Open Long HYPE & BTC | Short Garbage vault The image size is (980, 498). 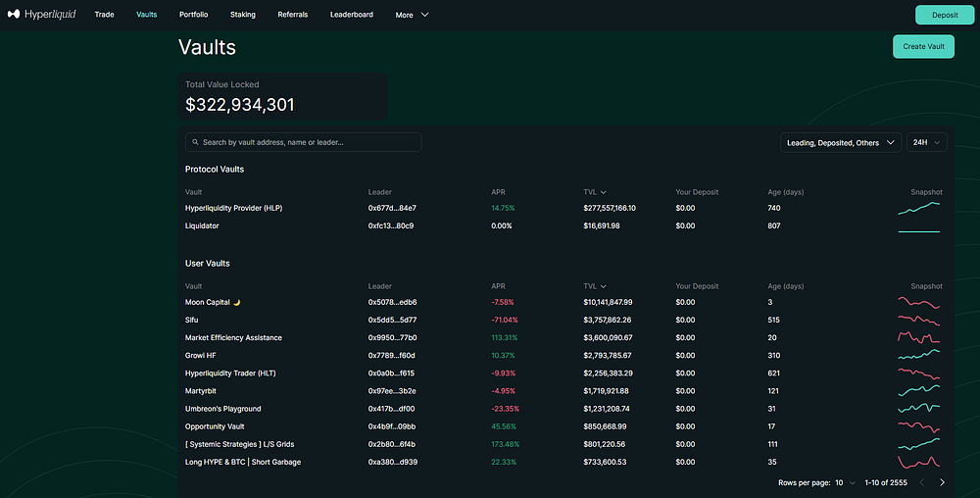243,463
